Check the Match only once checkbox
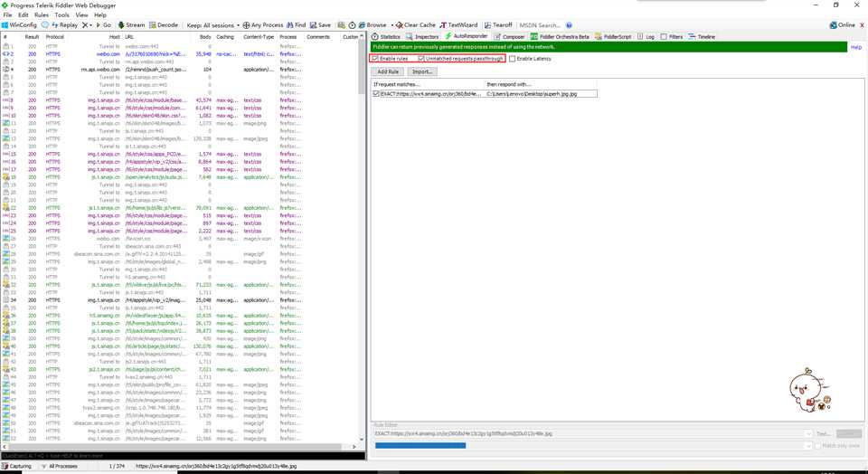The width and height of the screenshot is (868, 474). click(817, 445)
